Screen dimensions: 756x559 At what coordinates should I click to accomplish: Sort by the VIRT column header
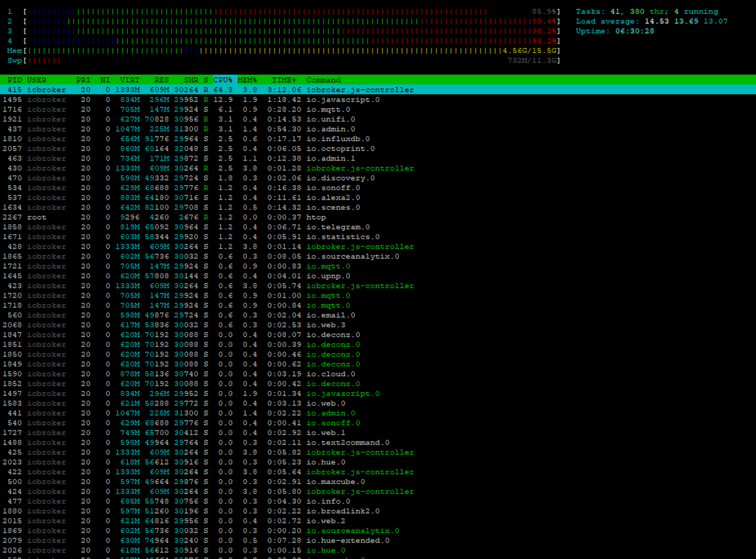tap(130, 80)
